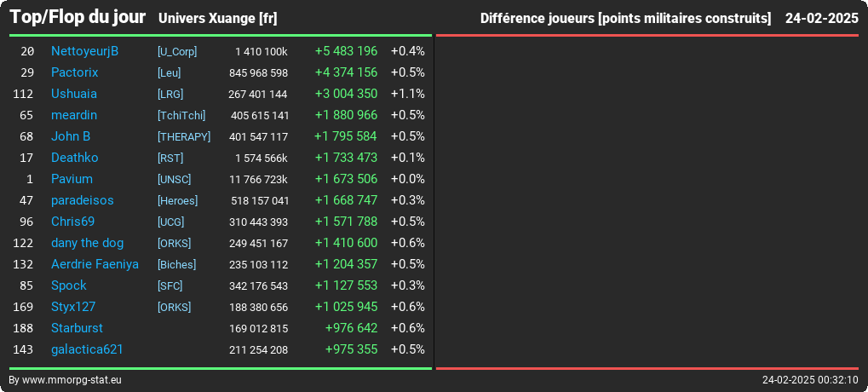Select the [THERAPY] alliance tag

[x=184, y=136]
